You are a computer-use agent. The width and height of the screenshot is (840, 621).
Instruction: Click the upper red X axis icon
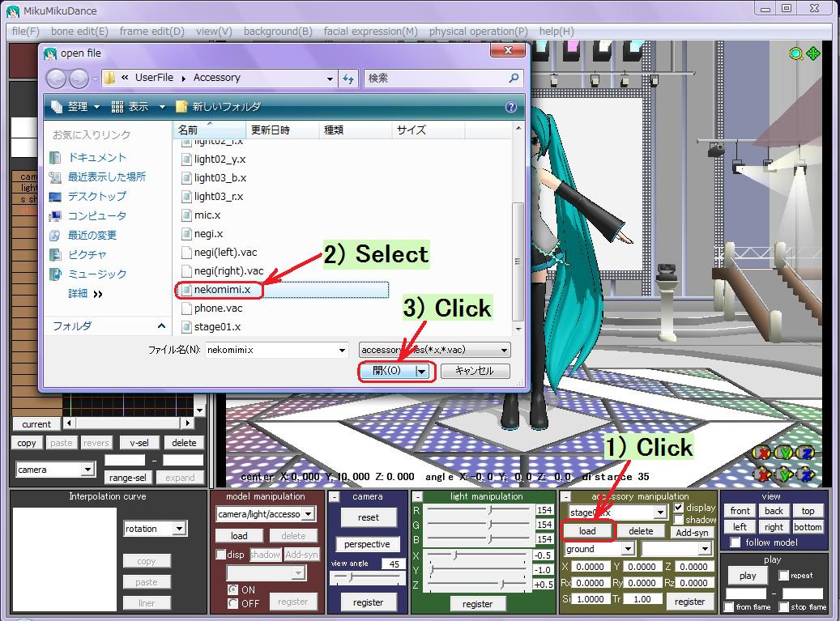[761, 453]
